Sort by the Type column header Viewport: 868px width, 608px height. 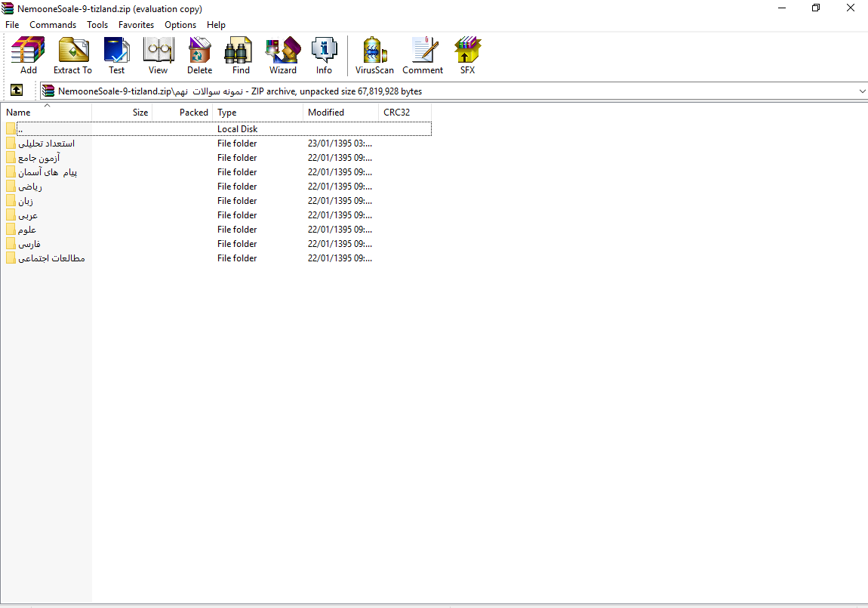click(258, 112)
